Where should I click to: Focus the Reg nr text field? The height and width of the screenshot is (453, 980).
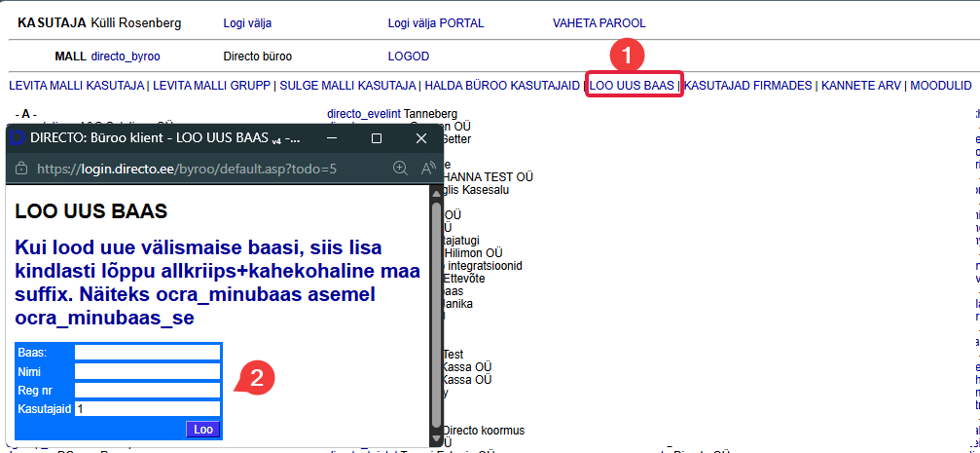148,391
